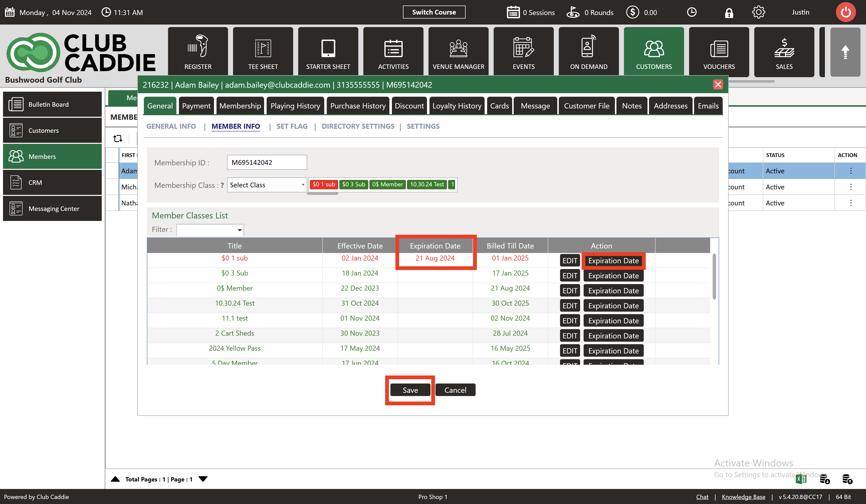Click the lock screen padlock icon

point(729,13)
